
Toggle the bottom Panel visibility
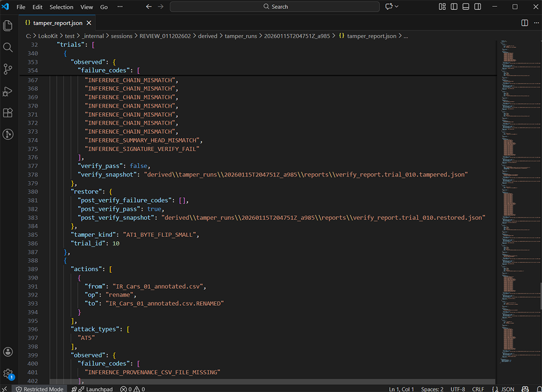pyautogui.click(x=466, y=7)
